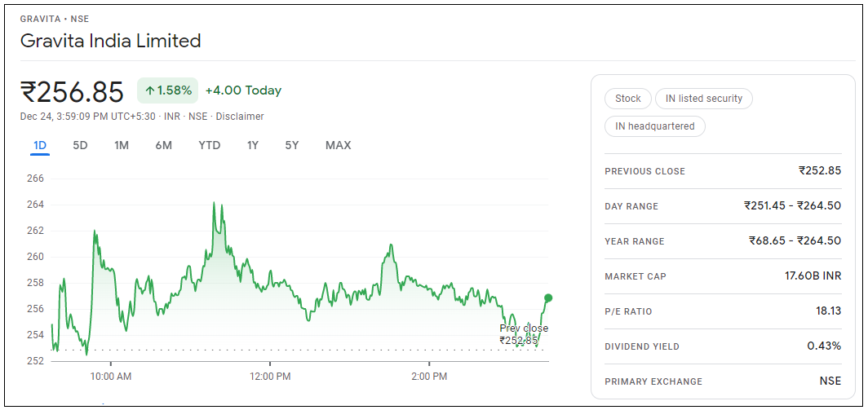Click the 18.13 P/E value
The width and height of the screenshot is (868, 410).
[x=828, y=311]
